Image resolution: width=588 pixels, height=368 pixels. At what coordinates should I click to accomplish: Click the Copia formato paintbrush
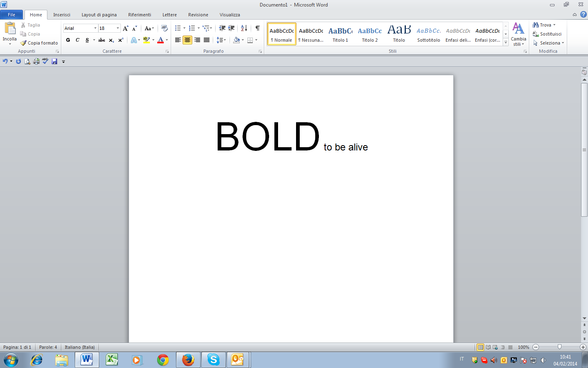(x=39, y=43)
